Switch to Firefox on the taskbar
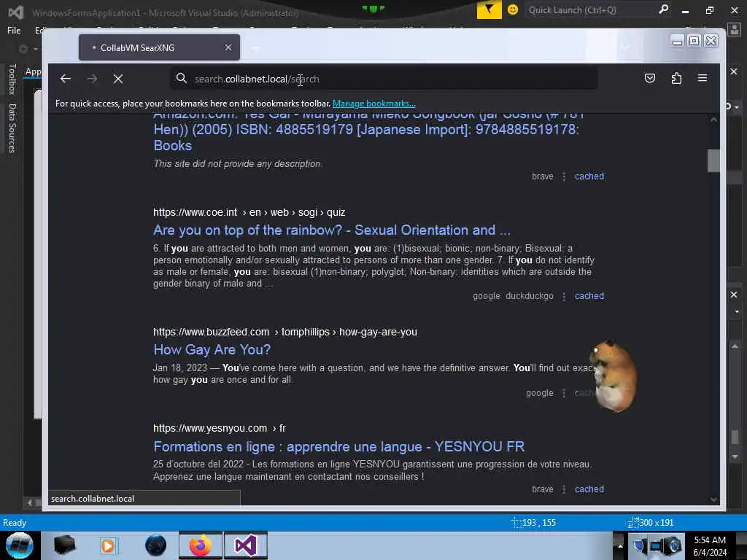The image size is (747, 560). pos(200,545)
